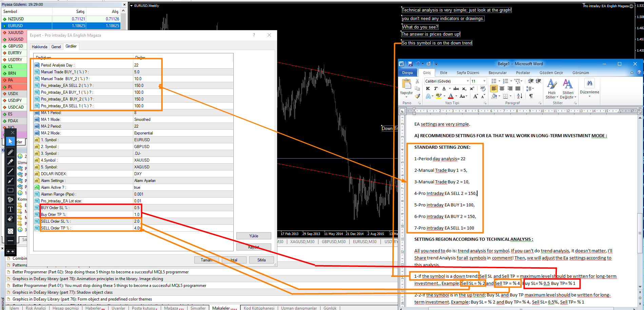This screenshot has height=310, width=644.
Task: Toggle align text left in Word
Action: click(494, 89)
